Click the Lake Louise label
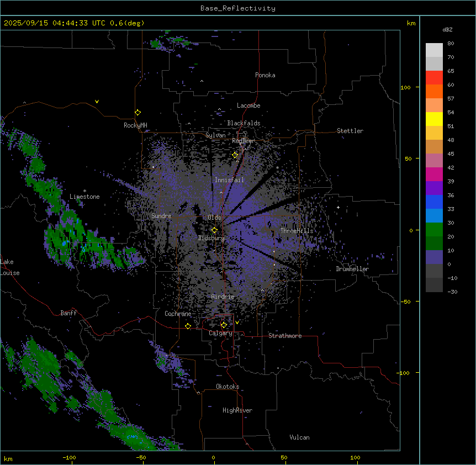The image size is (476, 465). pos(10,267)
